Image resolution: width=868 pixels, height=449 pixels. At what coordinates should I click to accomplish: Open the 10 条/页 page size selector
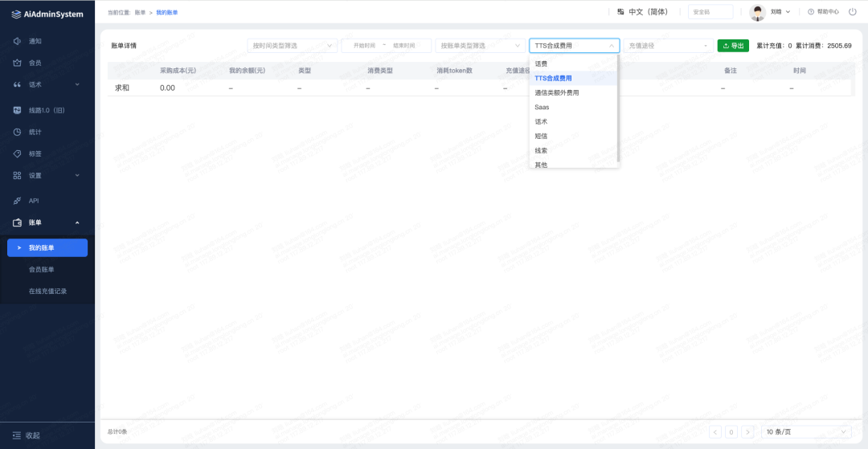(805, 432)
